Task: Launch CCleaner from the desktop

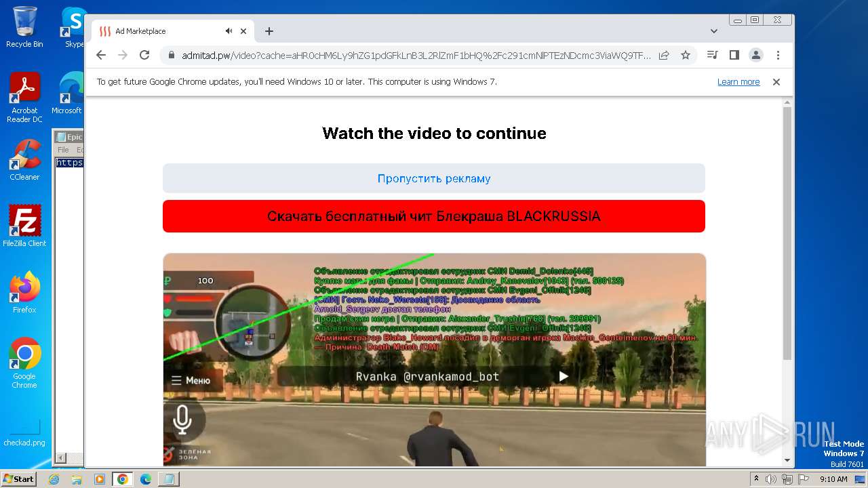Action: pyautogui.click(x=24, y=161)
